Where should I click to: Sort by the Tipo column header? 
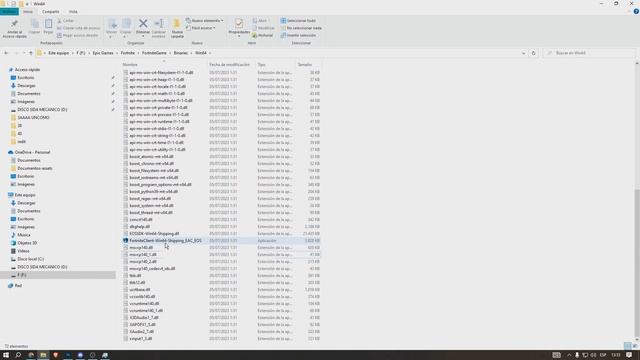click(262, 64)
